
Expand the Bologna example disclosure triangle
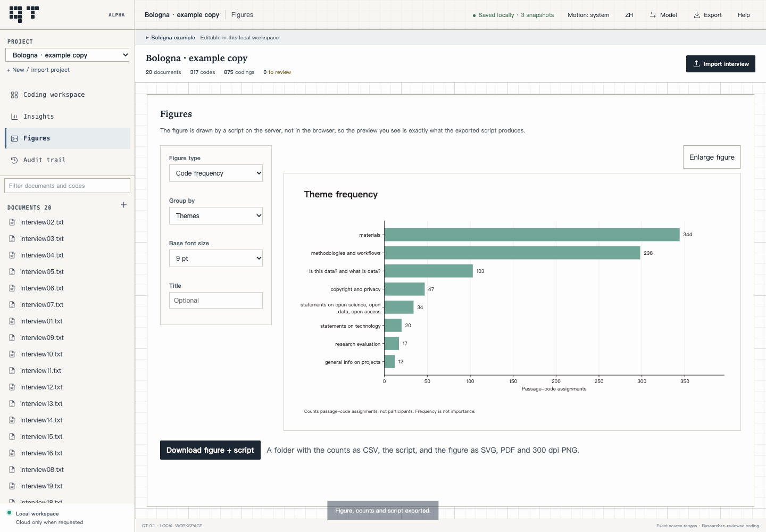147,38
